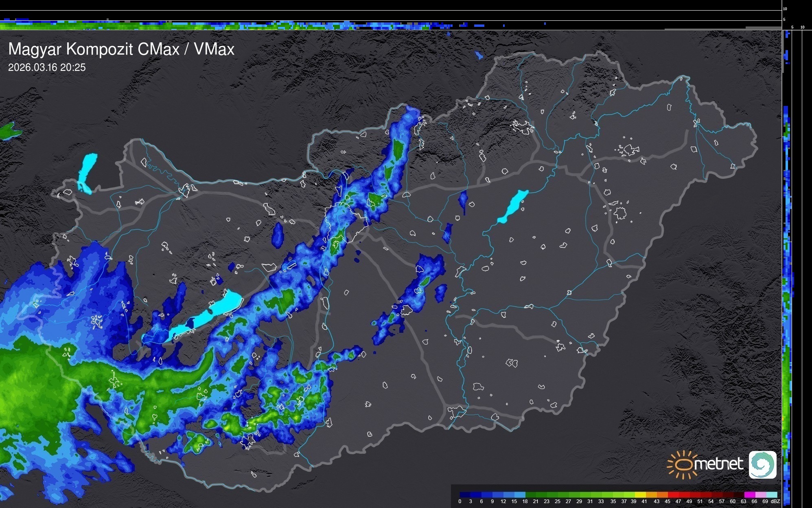Click the red 45 dBZ legend swatch

673,495
